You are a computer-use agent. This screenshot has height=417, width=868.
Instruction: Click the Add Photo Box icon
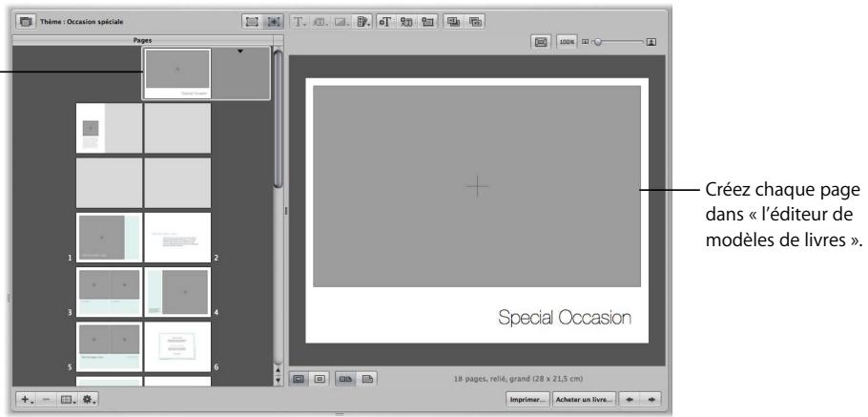tap(427, 22)
